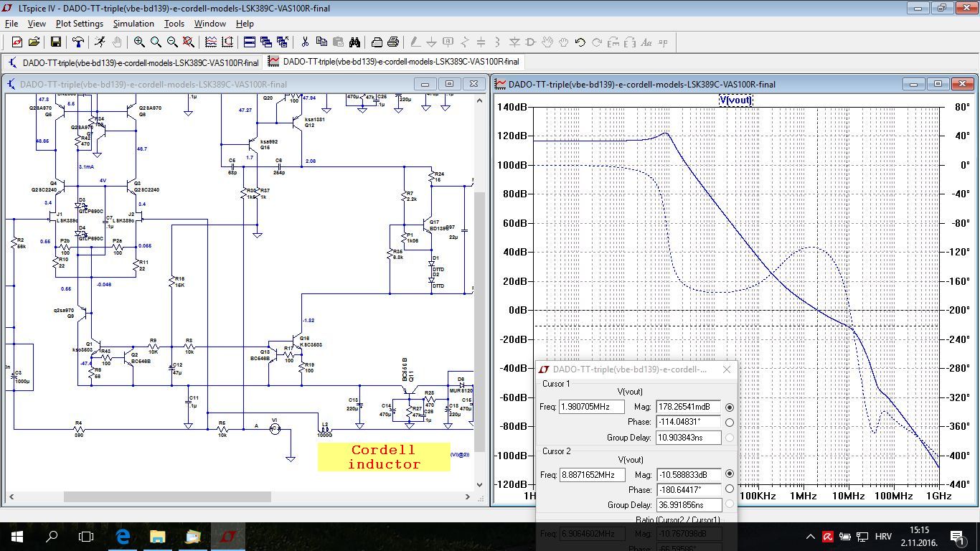Save the file with the floppy icon
The width and height of the screenshot is (980, 551).
55,42
